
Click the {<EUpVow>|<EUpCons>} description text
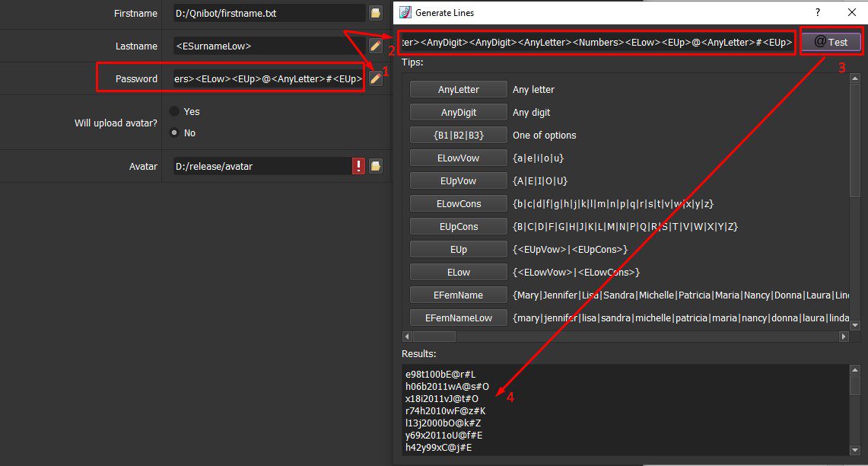[571, 249]
